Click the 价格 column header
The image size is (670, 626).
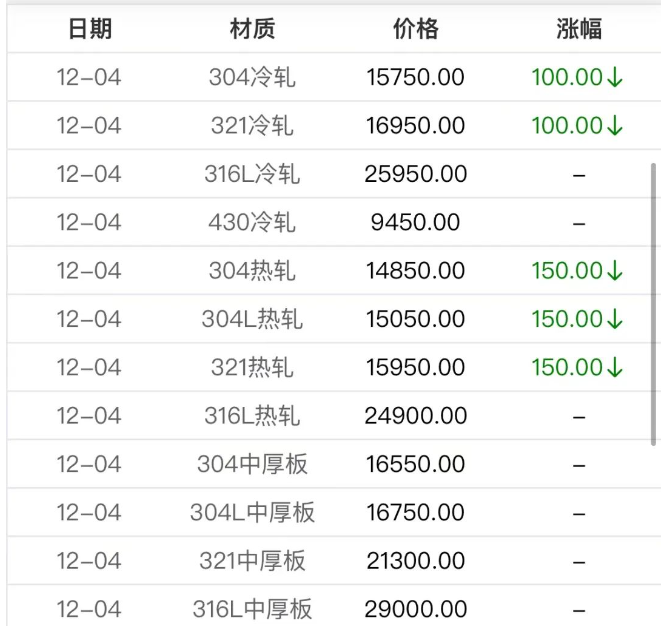415,29
